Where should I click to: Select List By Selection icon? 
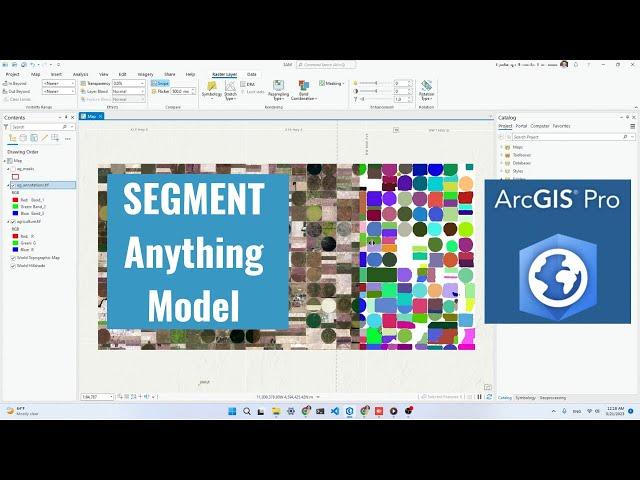coord(34,138)
